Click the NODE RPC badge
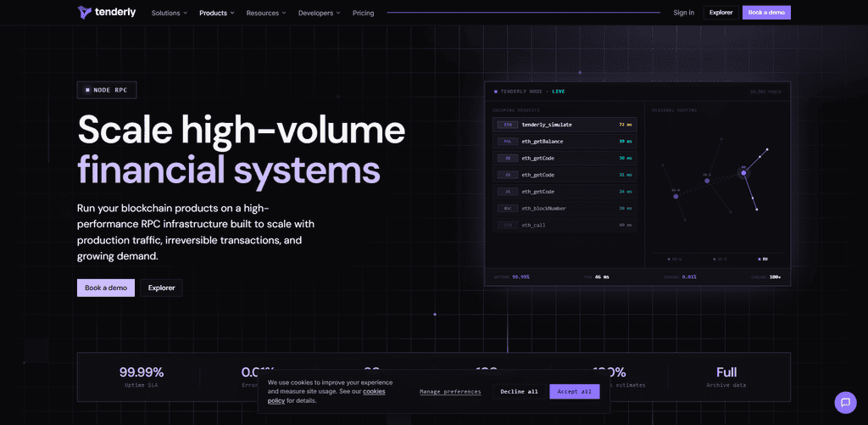Viewport: 868px width, 425px height. pos(107,90)
